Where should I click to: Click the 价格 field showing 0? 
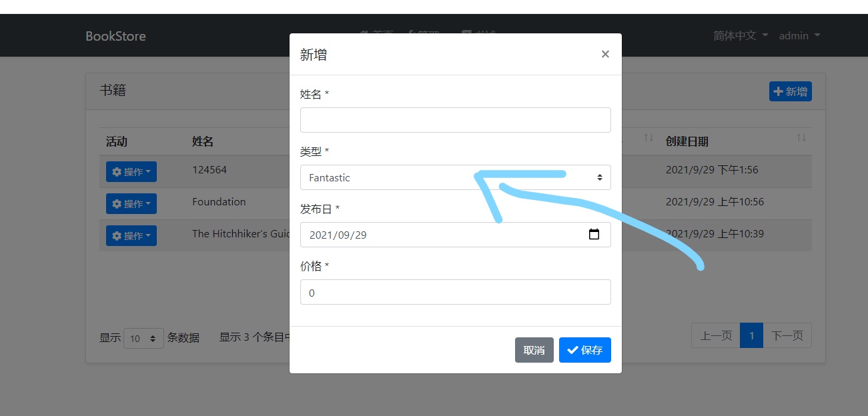[x=456, y=292]
